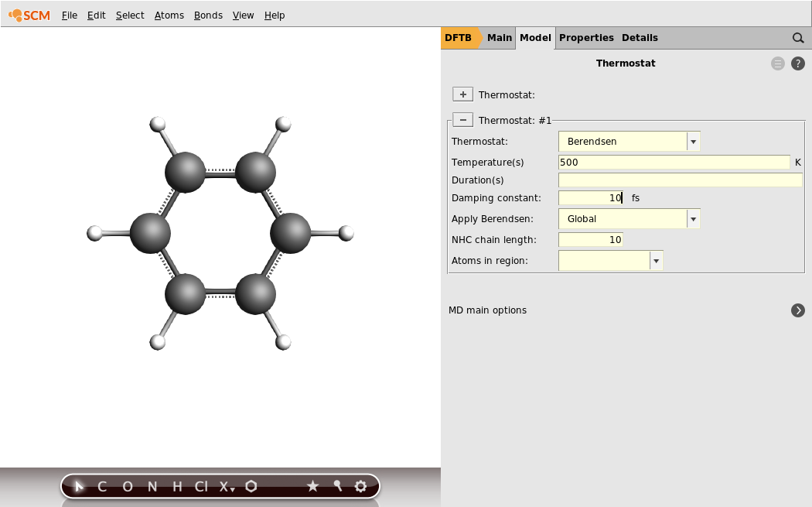Open the Atoms menu
This screenshot has height=507, width=812.
tap(169, 15)
